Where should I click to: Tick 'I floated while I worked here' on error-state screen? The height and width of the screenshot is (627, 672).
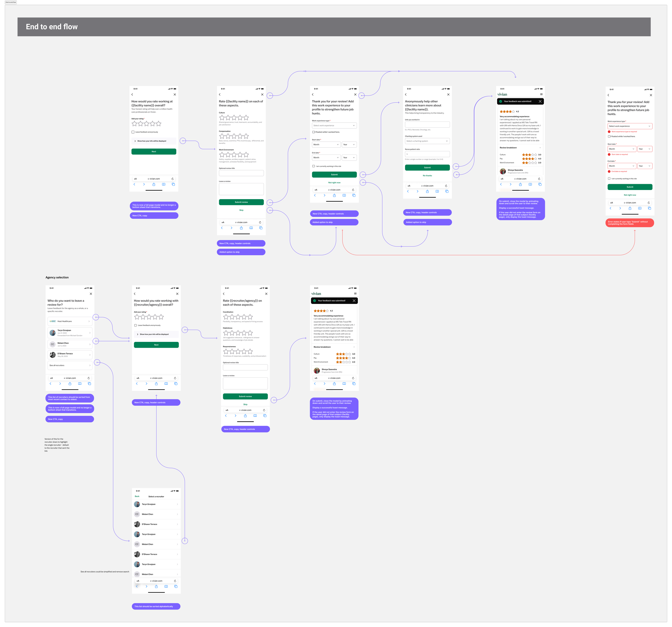[609, 137]
